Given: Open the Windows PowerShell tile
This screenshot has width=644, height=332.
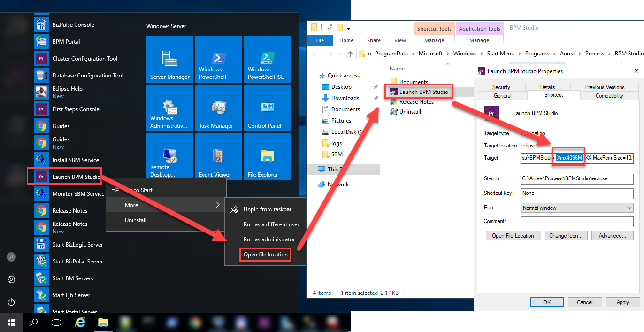Looking at the screenshot, I should pyautogui.click(x=219, y=59).
